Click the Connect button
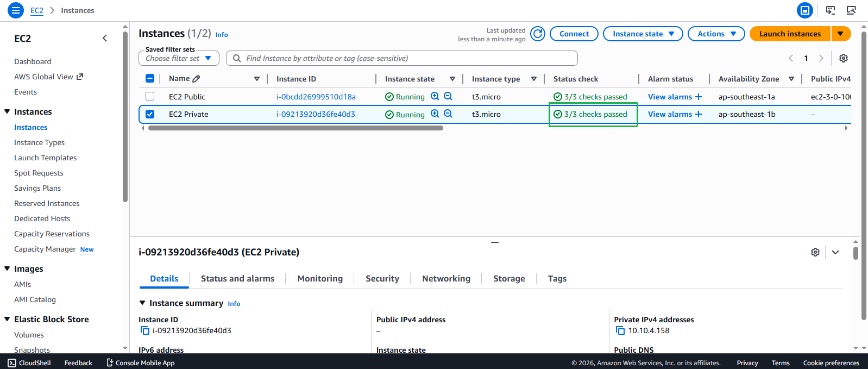868x369 pixels. 574,34
